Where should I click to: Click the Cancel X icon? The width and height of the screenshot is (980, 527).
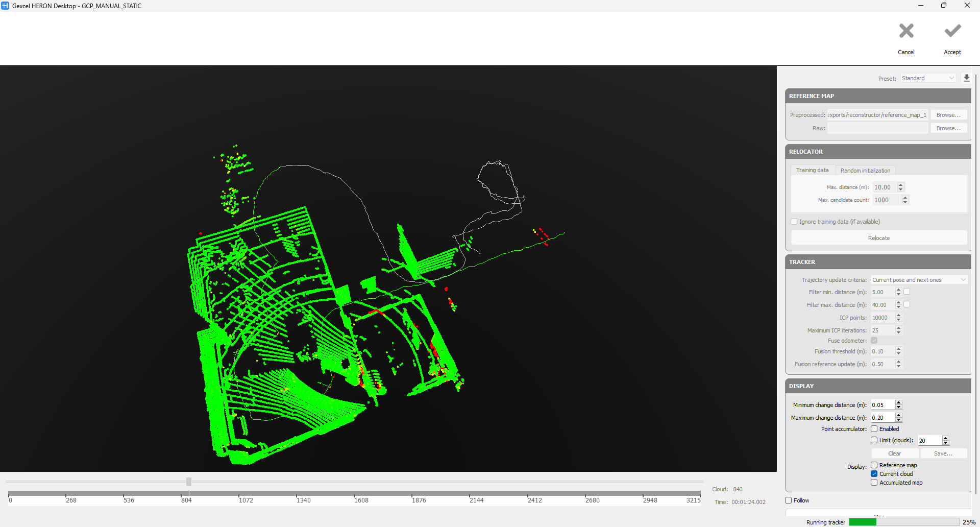(x=906, y=32)
